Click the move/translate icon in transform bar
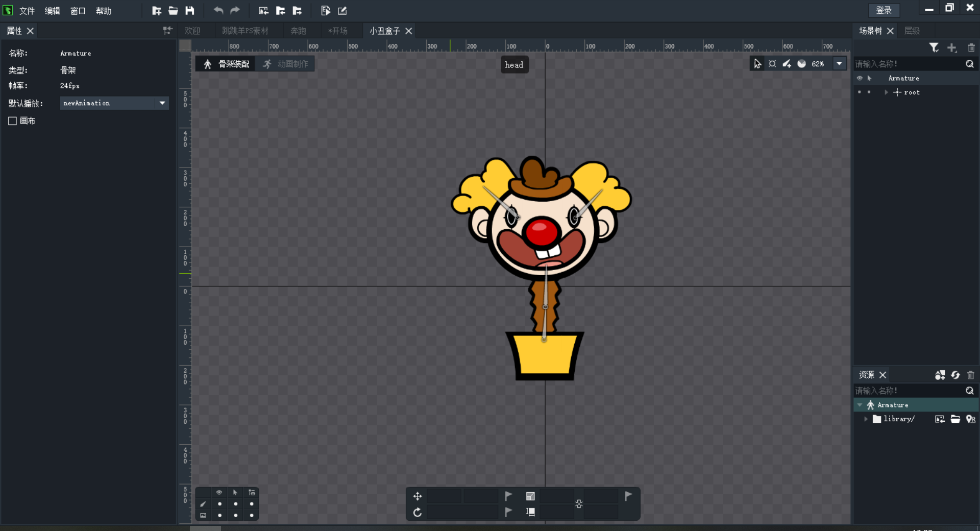The height and width of the screenshot is (531, 980). click(x=418, y=496)
